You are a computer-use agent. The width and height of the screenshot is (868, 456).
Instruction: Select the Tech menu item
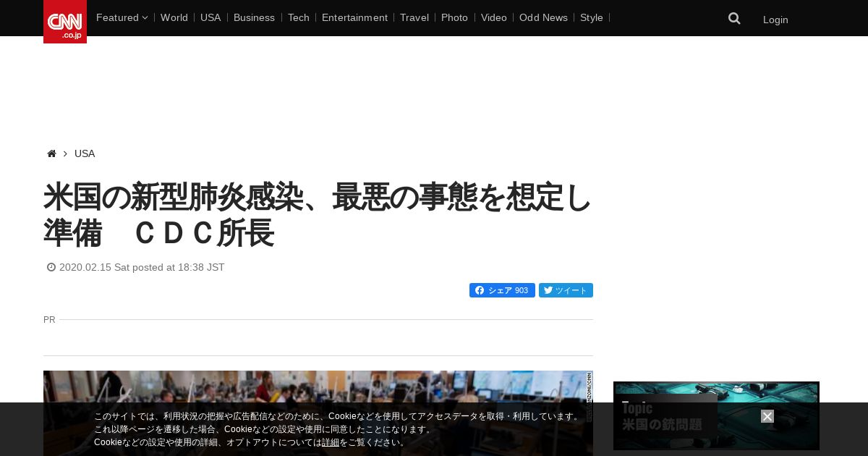coord(298,17)
